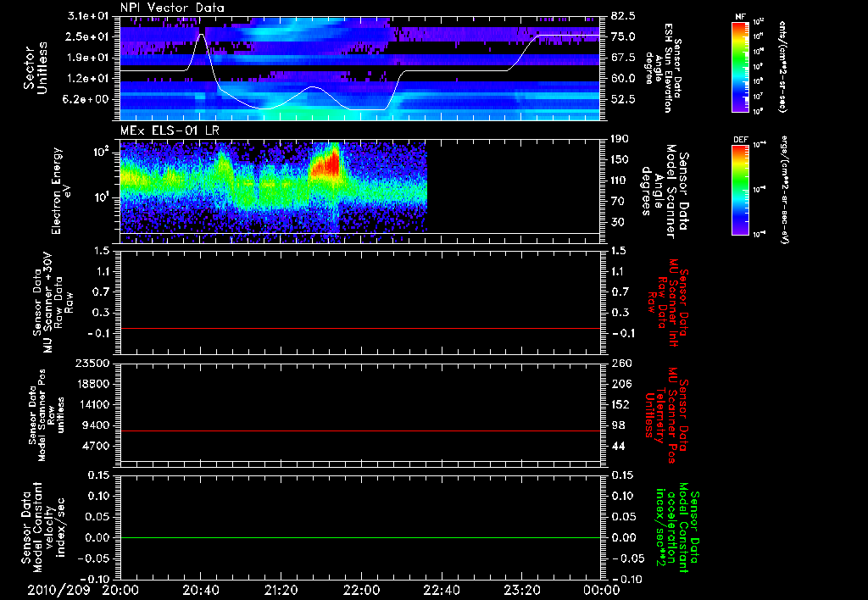Click the 67.5 sun elevation tick label
Screen dimensions: 868x600
(x=623, y=58)
